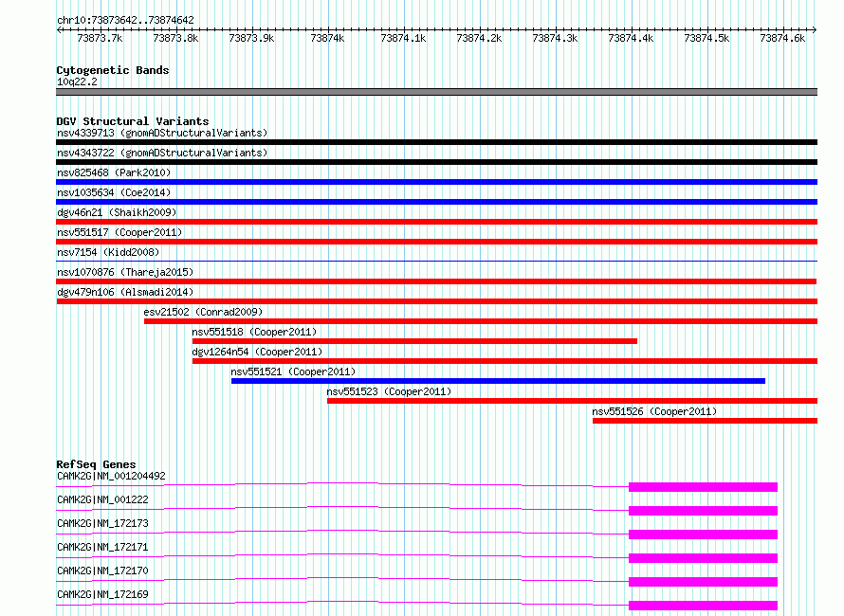Viewport: 844px width, 616px height.
Task: Open the nsv4339713 gnomAD variant label
Action: click(162, 133)
